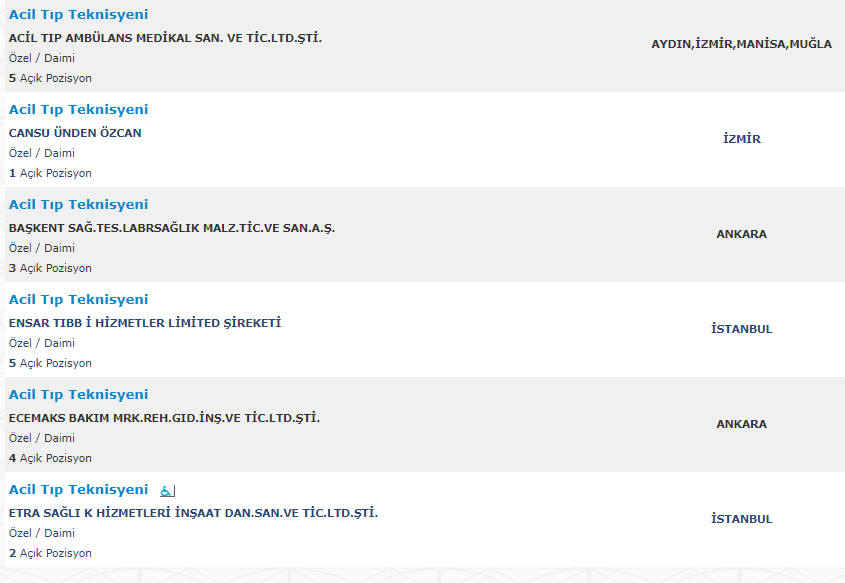Viewport: 845px width, 583px height.
Task: Click the İZMİR location of Cansu Ünden Özcan
Action: click(742, 139)
